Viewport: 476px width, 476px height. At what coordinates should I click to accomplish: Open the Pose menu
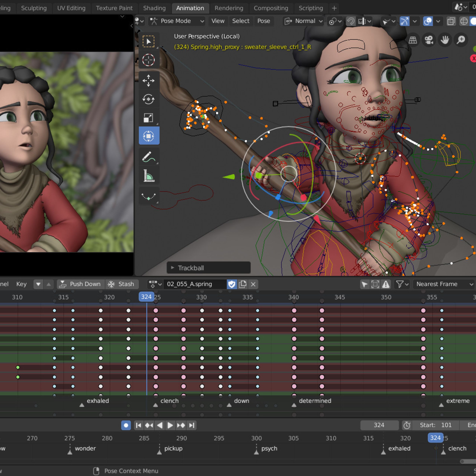[x=263, y=21]
